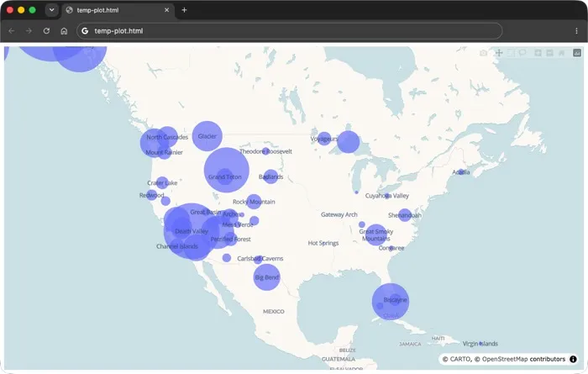
Task: Click the unlabeled bubble right of Voyageurs
Action: tap(349, 142)
